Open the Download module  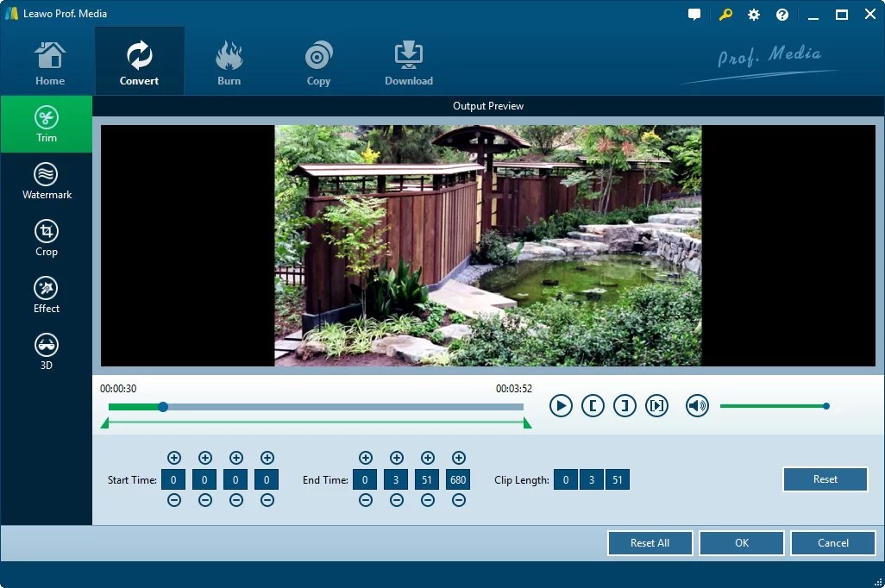(x=408, y=60)
